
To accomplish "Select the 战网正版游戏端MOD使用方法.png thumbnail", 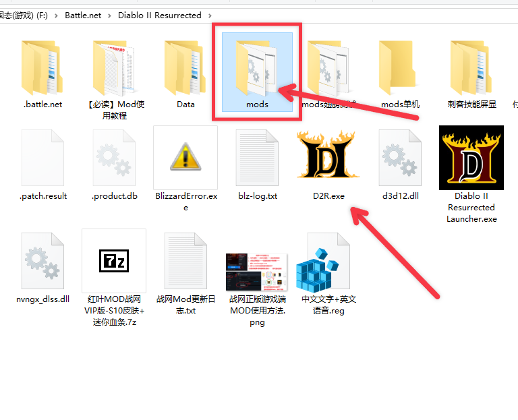I will pos(257,272).
